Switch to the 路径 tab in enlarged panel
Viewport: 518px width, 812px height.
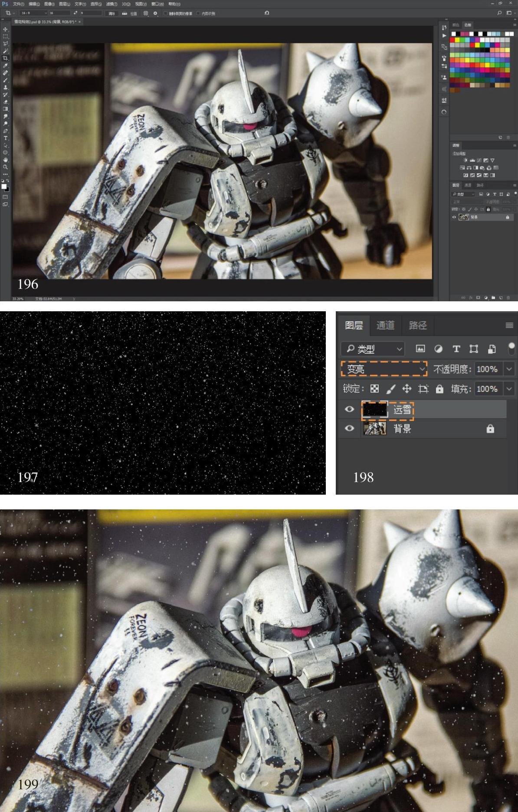tap(418, 325)
